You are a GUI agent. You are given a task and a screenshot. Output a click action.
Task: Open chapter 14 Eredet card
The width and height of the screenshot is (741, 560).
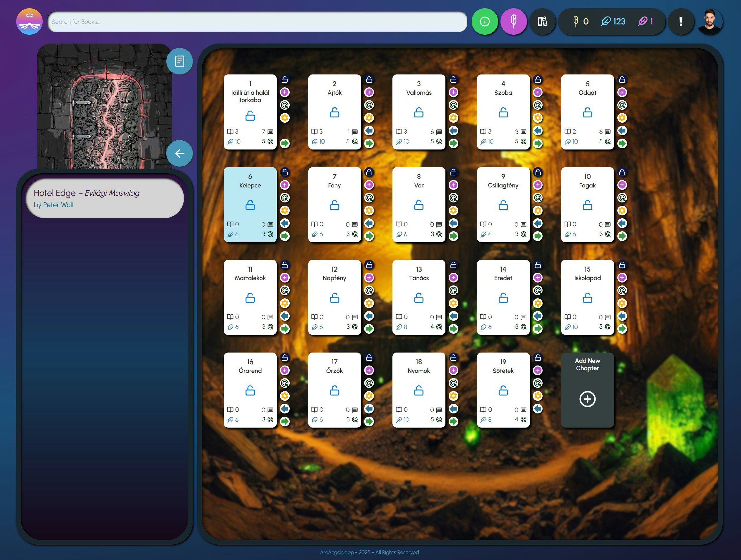click(503, 297)
